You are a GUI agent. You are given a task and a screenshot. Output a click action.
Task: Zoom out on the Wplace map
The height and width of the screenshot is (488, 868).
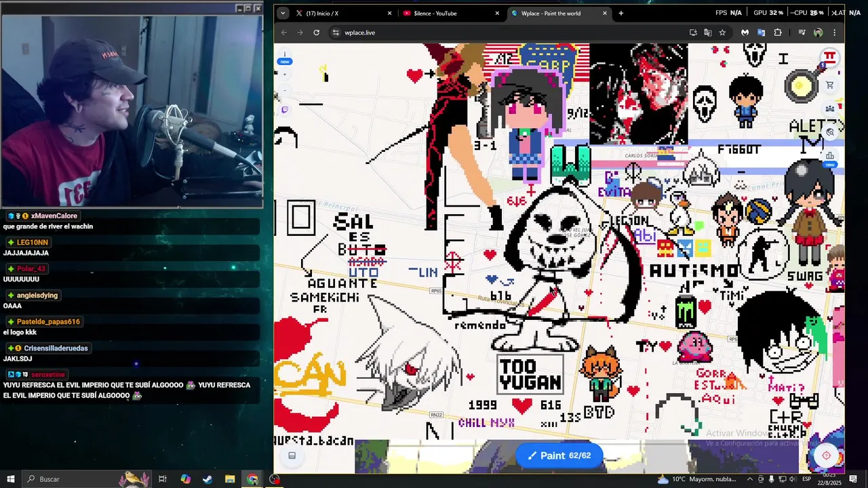point(285,90)
